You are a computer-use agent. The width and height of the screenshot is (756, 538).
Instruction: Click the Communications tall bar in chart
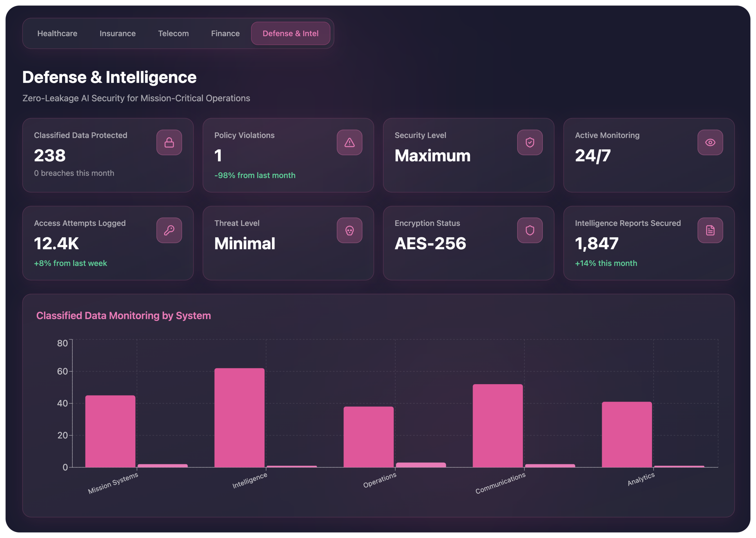(x=498, y=426)
